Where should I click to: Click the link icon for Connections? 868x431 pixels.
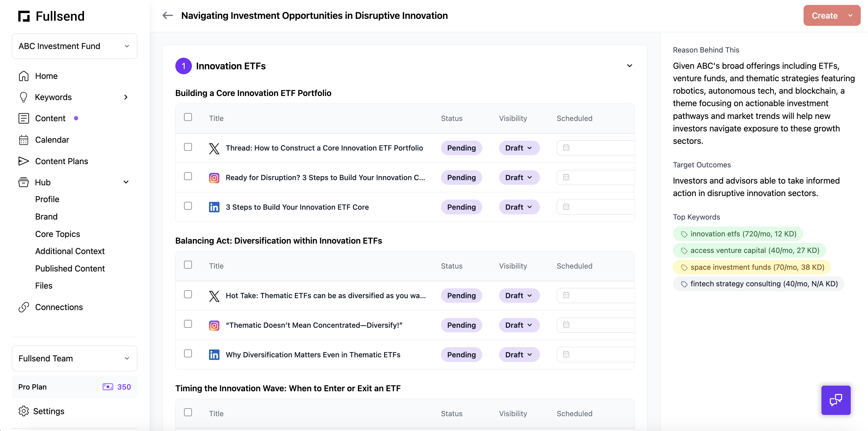[x=24, y=307]
